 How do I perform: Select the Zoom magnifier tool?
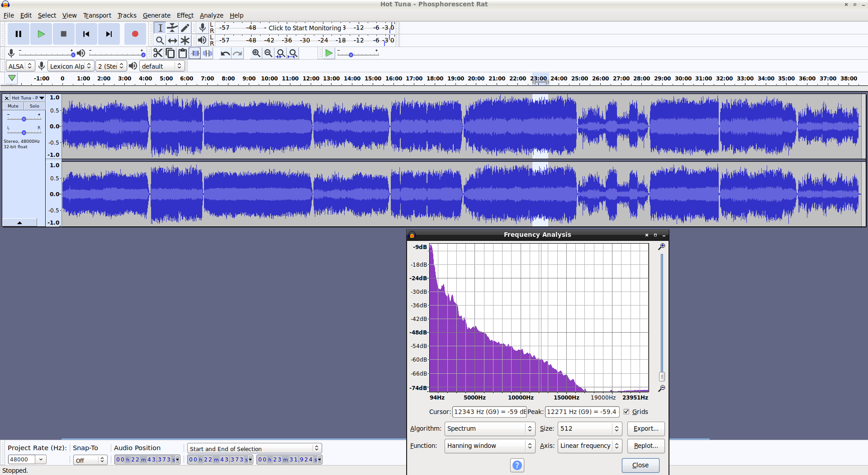point(160,40)
